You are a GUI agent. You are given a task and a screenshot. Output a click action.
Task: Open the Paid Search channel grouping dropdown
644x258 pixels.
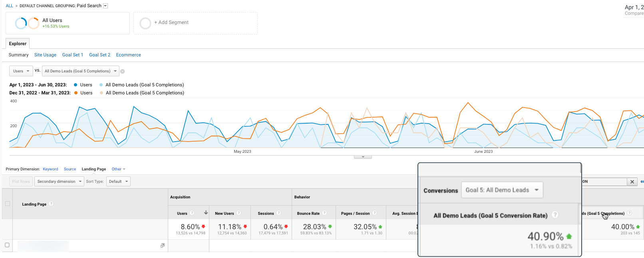click(x=105, y=6)
